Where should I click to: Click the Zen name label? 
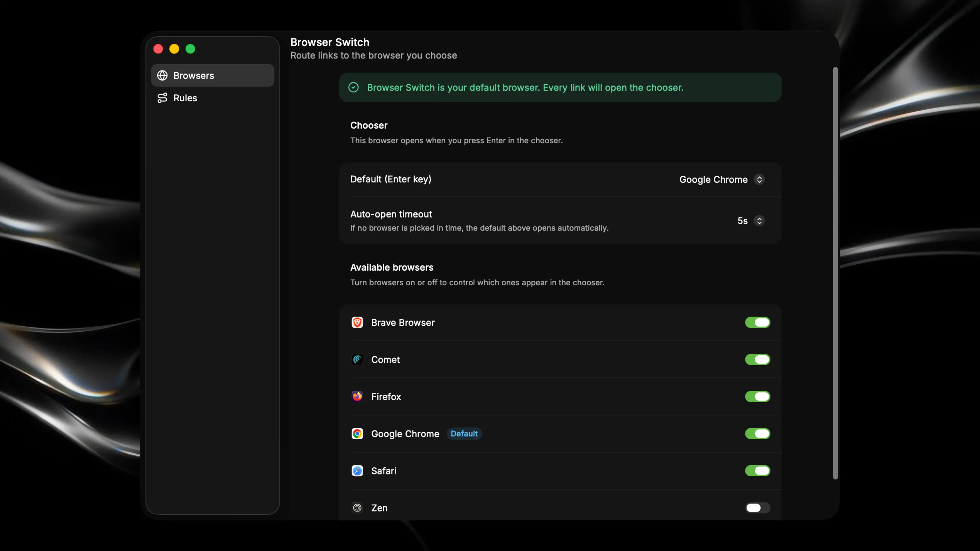pos(379,508)
